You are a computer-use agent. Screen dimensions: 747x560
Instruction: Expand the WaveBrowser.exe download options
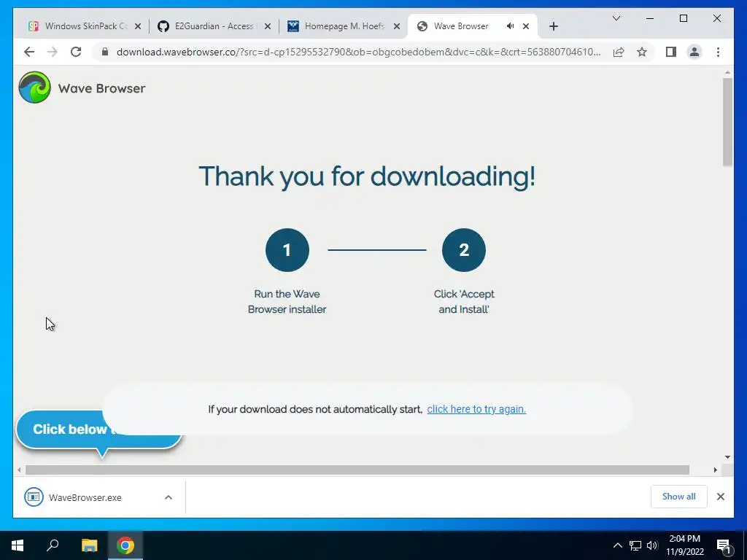point(169,497)
